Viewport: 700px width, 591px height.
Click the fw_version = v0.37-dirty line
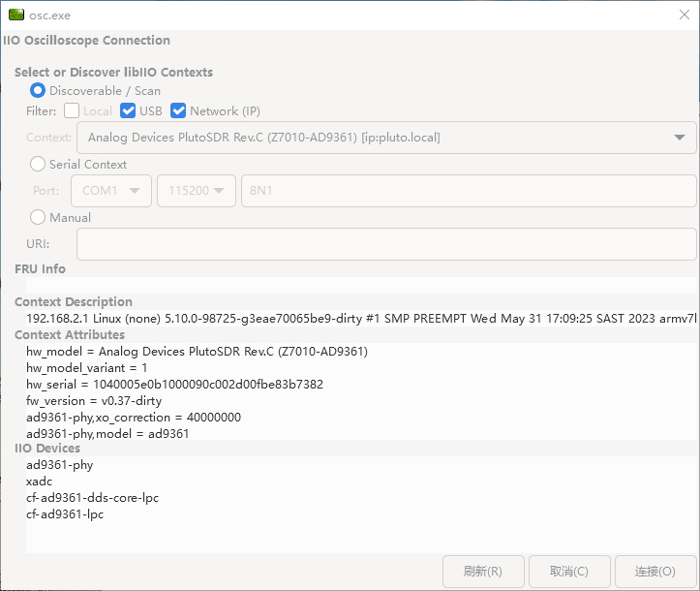[94, 401]
